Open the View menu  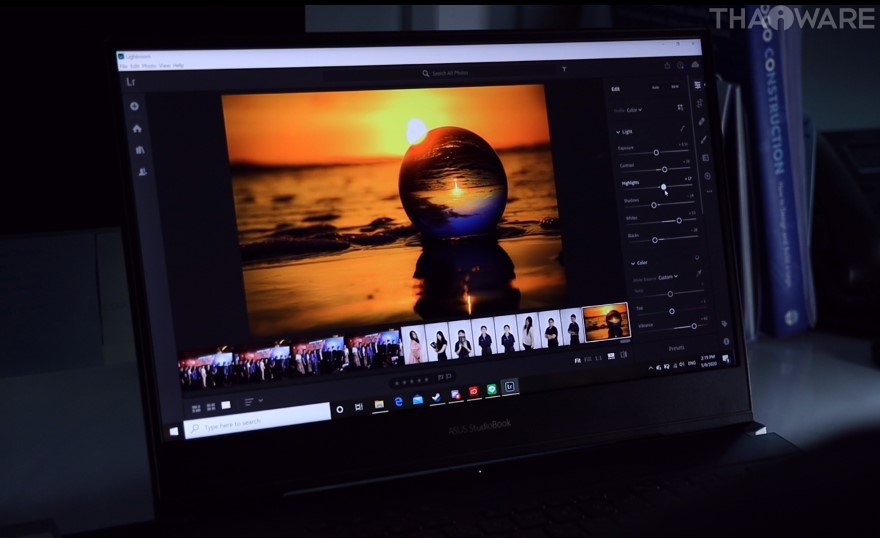[x=164, y=66]
